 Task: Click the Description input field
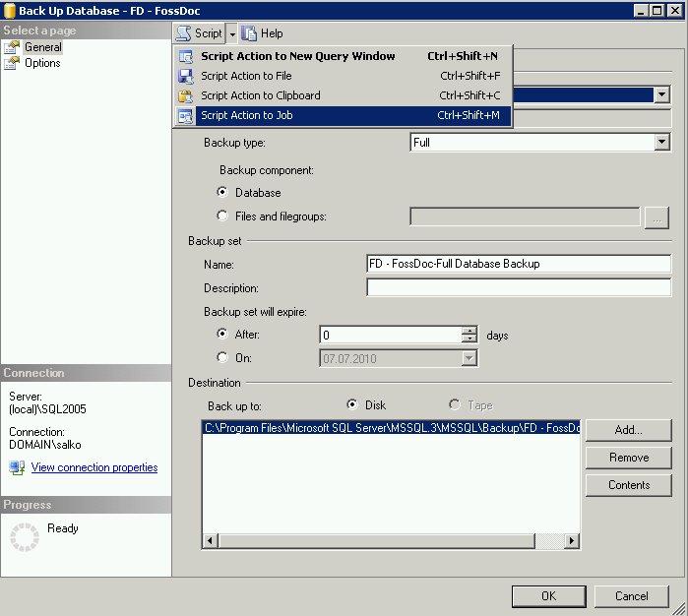519,287
